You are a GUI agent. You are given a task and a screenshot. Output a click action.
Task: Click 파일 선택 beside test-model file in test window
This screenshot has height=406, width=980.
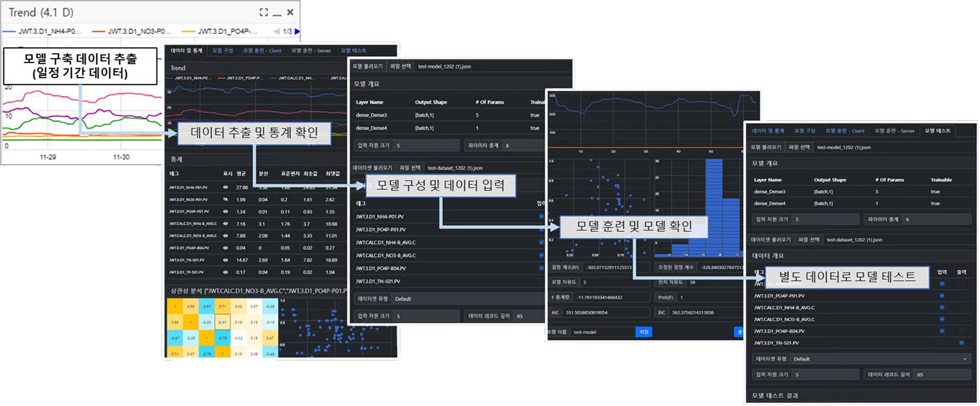799,147
